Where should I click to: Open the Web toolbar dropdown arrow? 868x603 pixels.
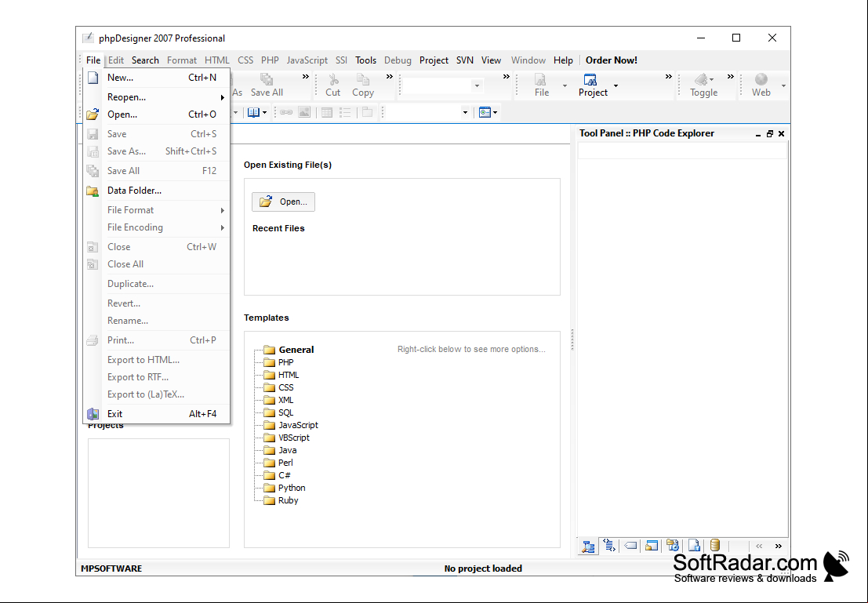click(783, 85)
